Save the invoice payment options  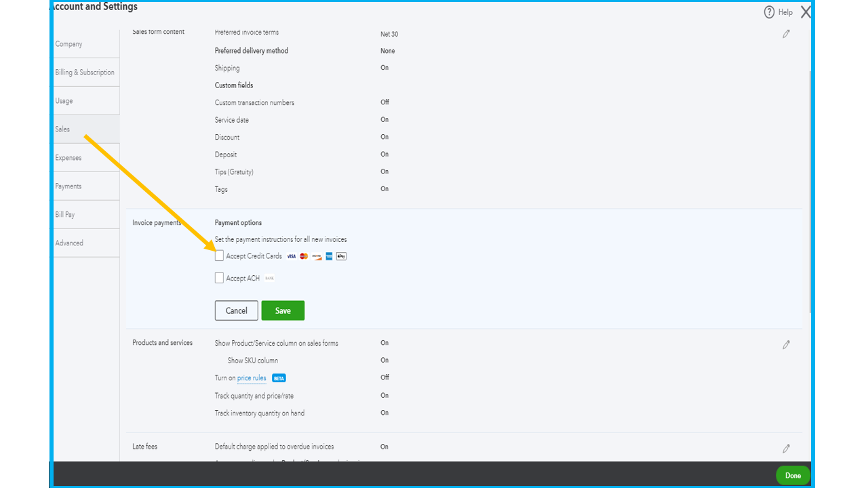pyautogui.click(x=283, y=310)
